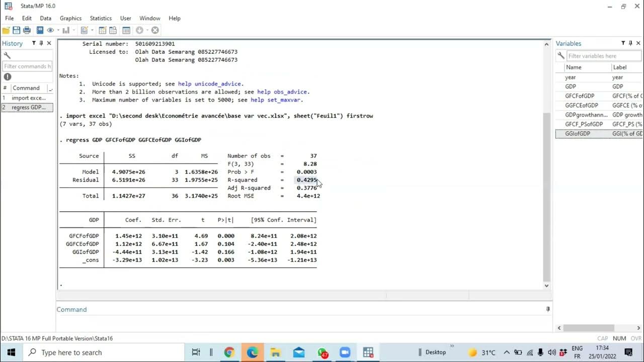This screenshot has height=362, width=644.
Task: Open the Log notebook icon
Action: [x=40, y=30]
